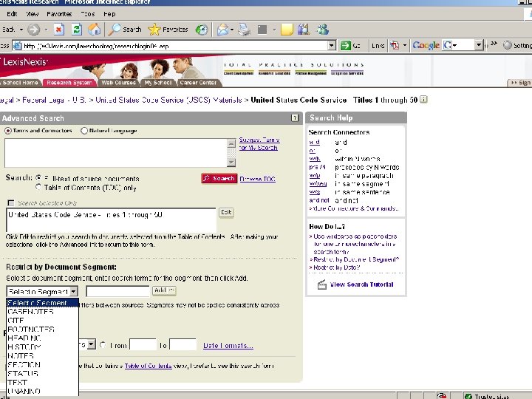Click the Print icon in toolbar

(x=245, y=30)
